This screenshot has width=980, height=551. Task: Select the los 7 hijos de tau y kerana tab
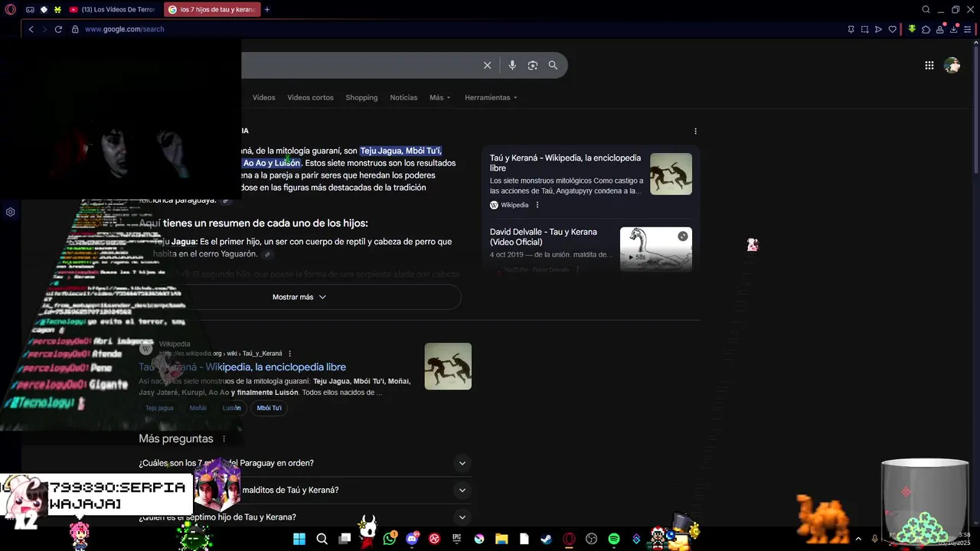click(x=212, y=10)
